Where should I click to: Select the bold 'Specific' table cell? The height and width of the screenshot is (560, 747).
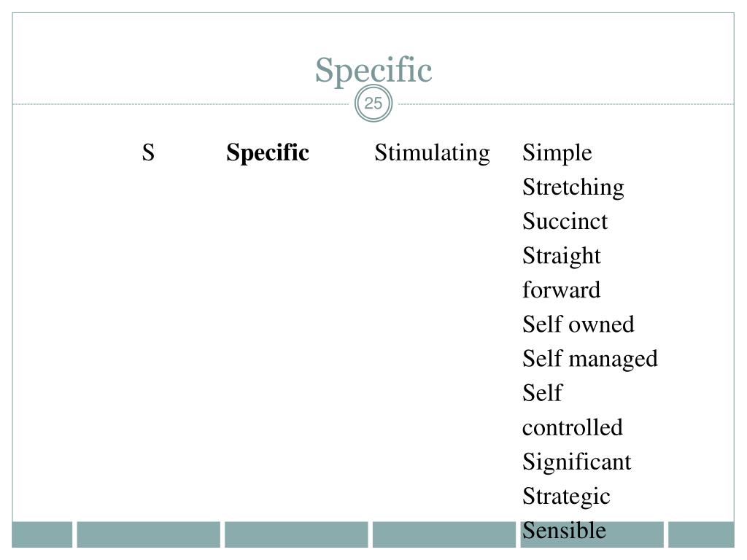point(268,153)
